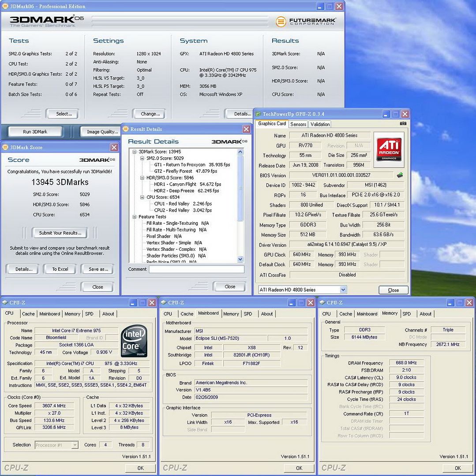
Task: Select HDR2 - Deep Freeze tree row
Action: 187,191
